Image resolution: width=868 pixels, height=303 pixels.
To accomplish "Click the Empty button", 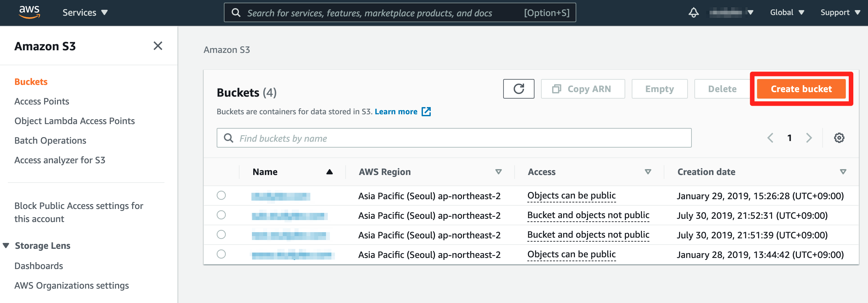I will [659, 89].
